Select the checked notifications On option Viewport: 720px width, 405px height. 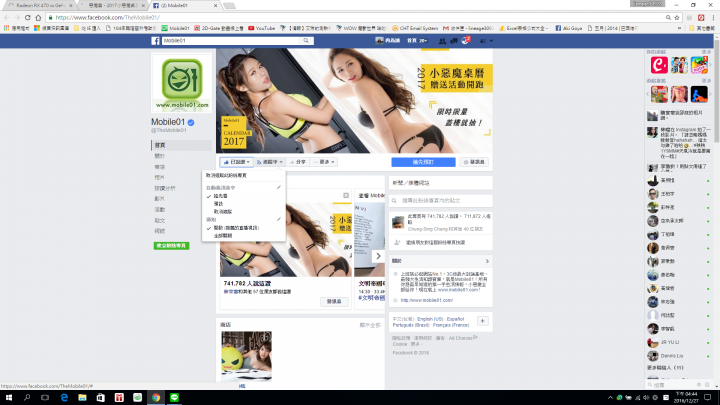click(236, 228)
